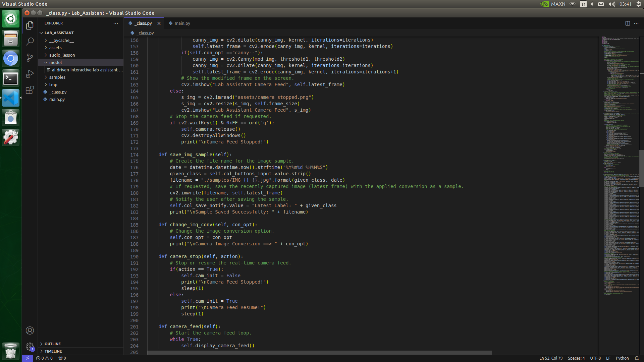
Task: Switch to the main.py tab
Action: coord(182,23)
